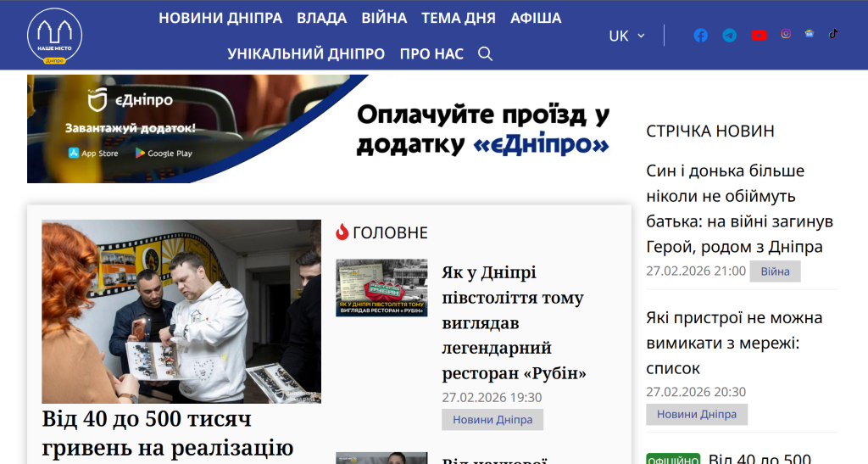868x464 pixels.
Task: Expand the UK language dropdown
Action: 626,36
